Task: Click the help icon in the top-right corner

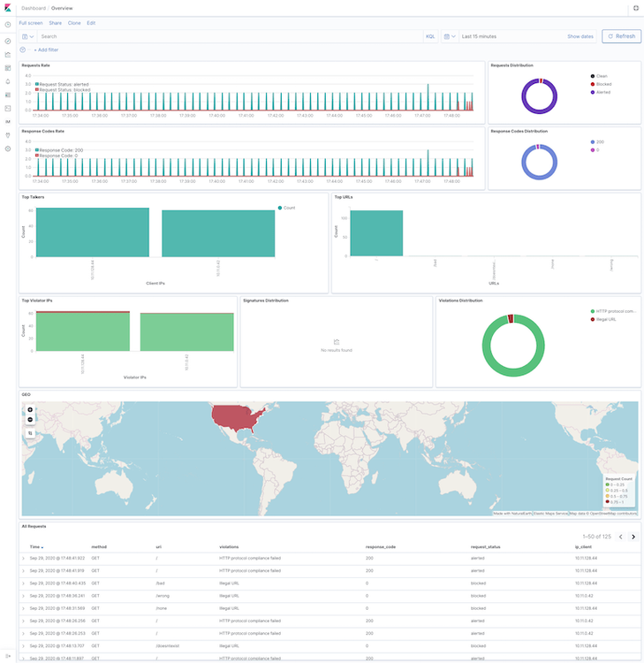Action: point(636,8)
